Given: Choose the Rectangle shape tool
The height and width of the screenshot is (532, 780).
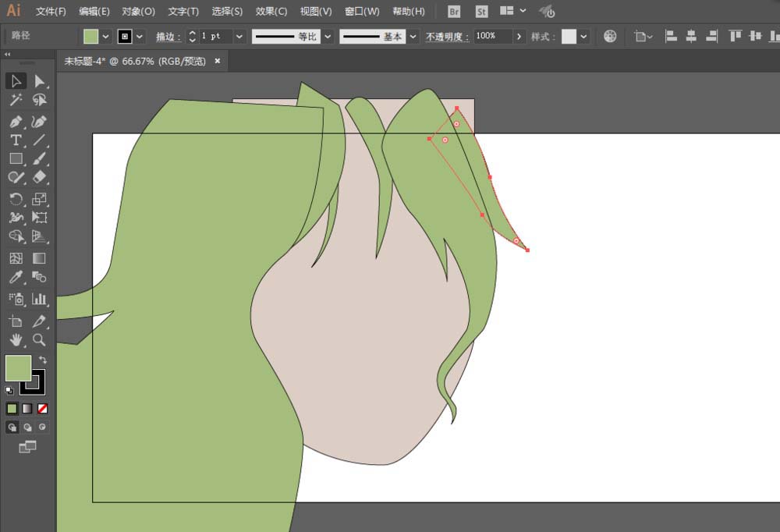Looking at the screenshot, I should [16, 159].
